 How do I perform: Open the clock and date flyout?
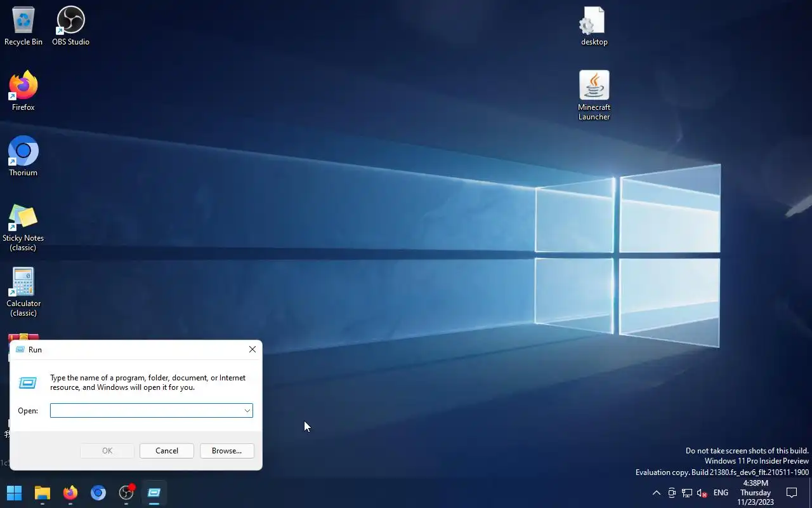click(x=756, y=493)
